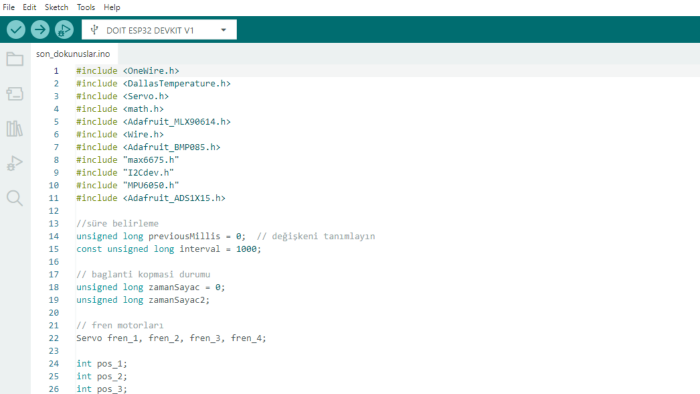Viewport: 700px width, 394px height.
Task: Click the max6675.h include line
Action: (x=128, y=160)
